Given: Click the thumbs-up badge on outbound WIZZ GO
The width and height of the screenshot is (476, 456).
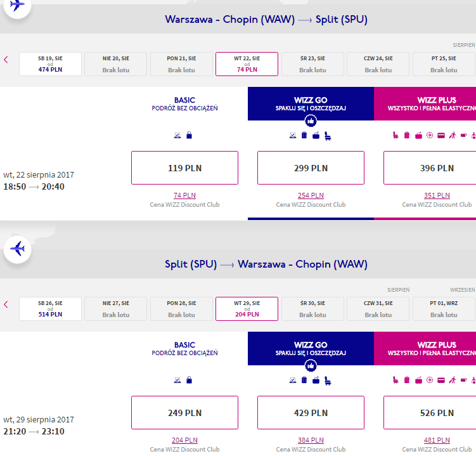Looking at the screenshot, I should (311, 121).
